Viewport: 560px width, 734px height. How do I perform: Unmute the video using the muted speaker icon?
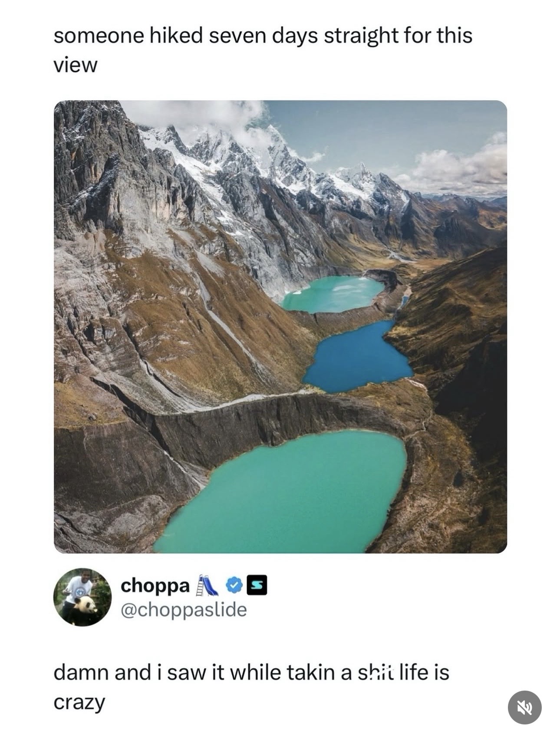pos(524,707)
